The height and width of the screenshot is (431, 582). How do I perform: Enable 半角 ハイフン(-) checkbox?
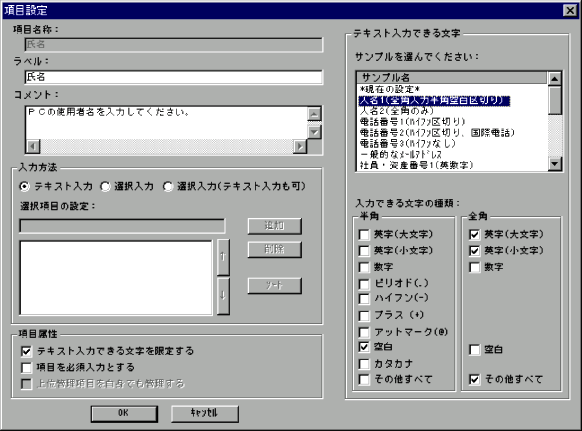pyautogui.click(x=364, y=298)
